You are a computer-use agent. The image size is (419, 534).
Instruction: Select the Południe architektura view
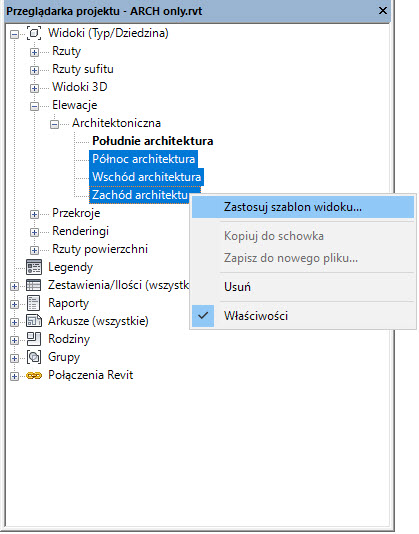coord(153,141)
